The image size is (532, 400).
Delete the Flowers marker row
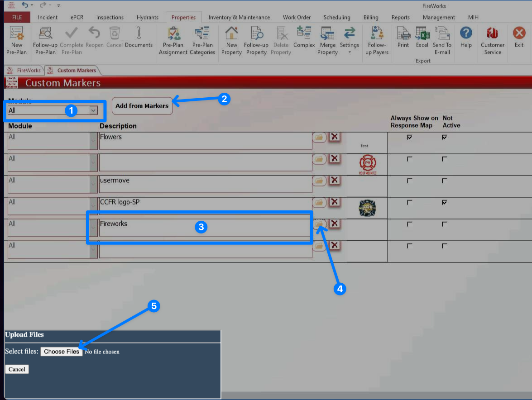pos(335,137)
